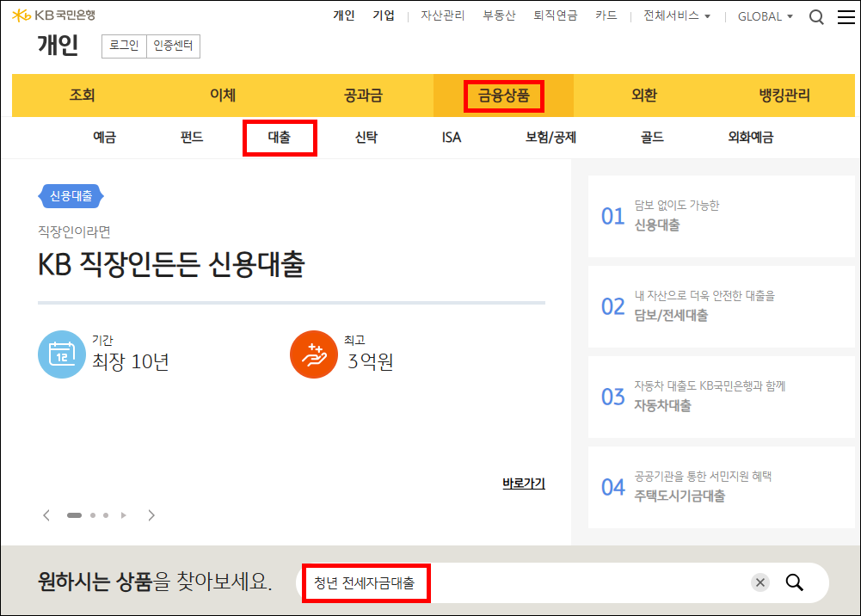Click the 최장 10년 text
The width and height of the screenshot is (861, 616).
(130, 362)
